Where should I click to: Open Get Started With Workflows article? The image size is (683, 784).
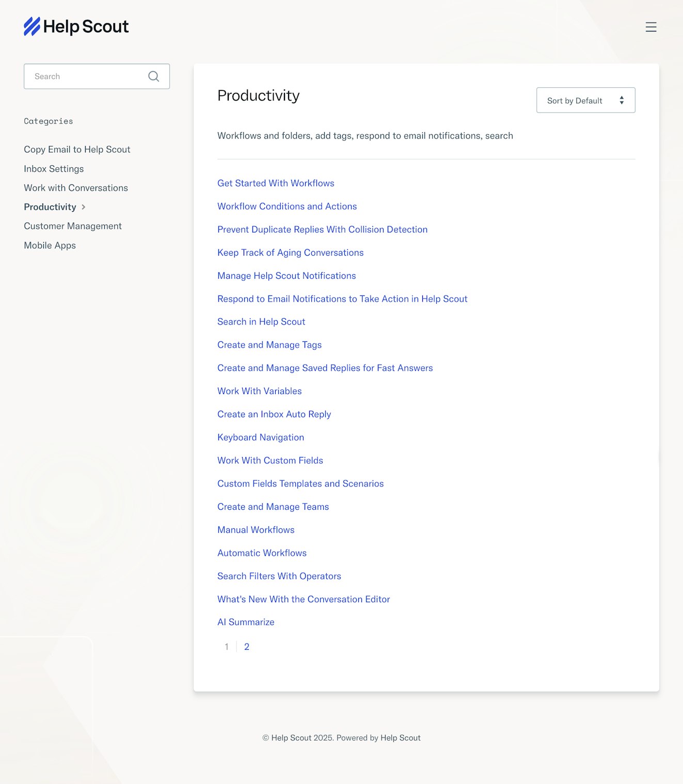pos(276,183)
